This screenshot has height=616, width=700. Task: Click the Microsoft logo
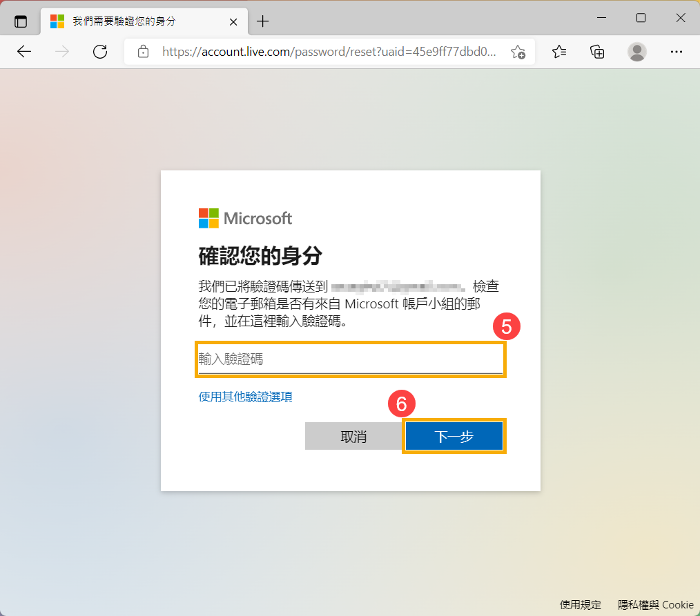click(245, 218)
